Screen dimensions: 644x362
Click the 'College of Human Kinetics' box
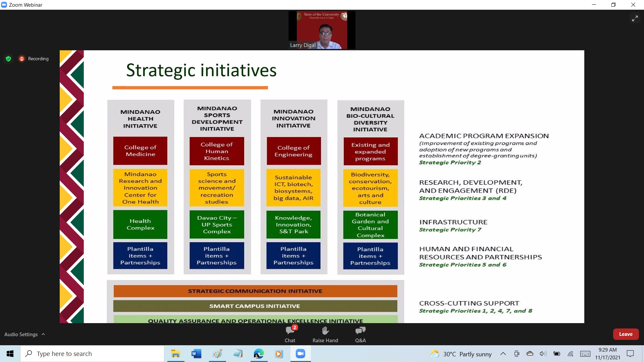(x=217, y=151)
